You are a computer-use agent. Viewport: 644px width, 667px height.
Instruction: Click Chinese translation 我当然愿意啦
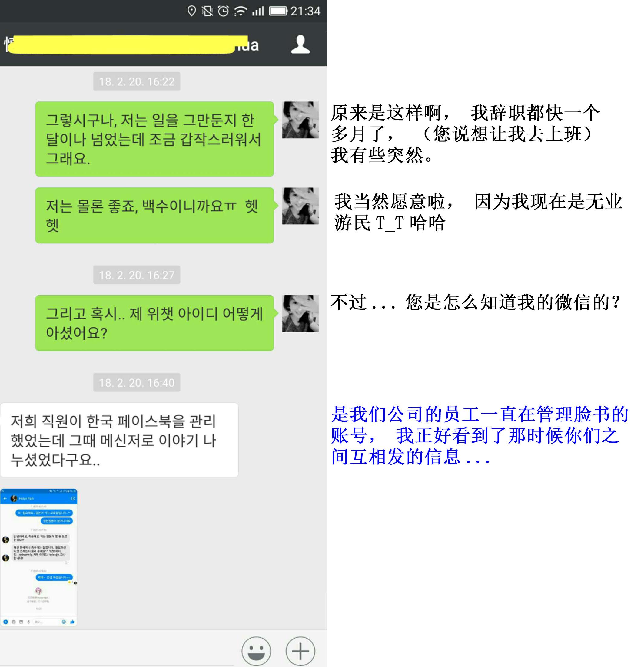click(x=478, y=212)
